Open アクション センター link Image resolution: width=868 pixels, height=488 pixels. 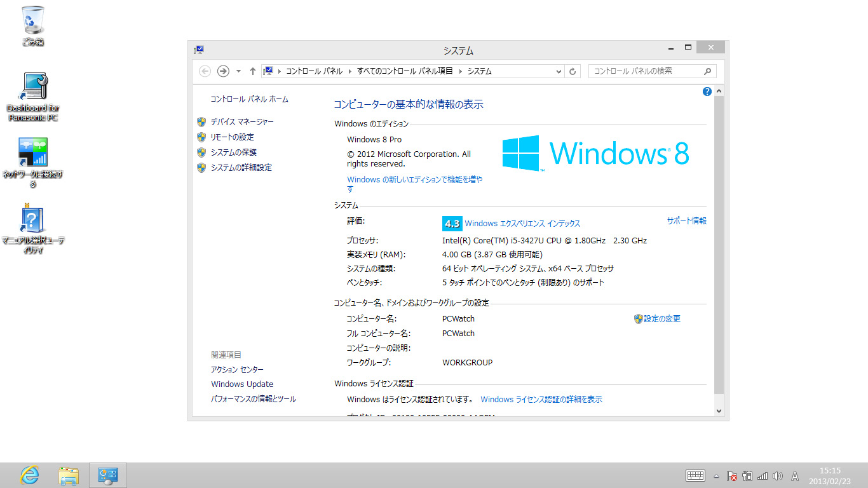(x=237, y=370)
